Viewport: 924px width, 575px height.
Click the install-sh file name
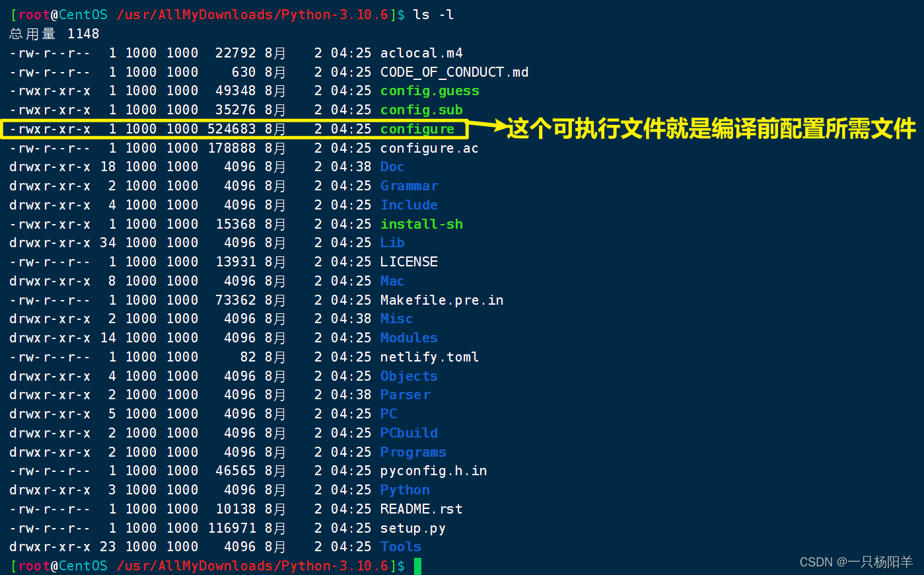pyautogui.click(x=421, y=224)
